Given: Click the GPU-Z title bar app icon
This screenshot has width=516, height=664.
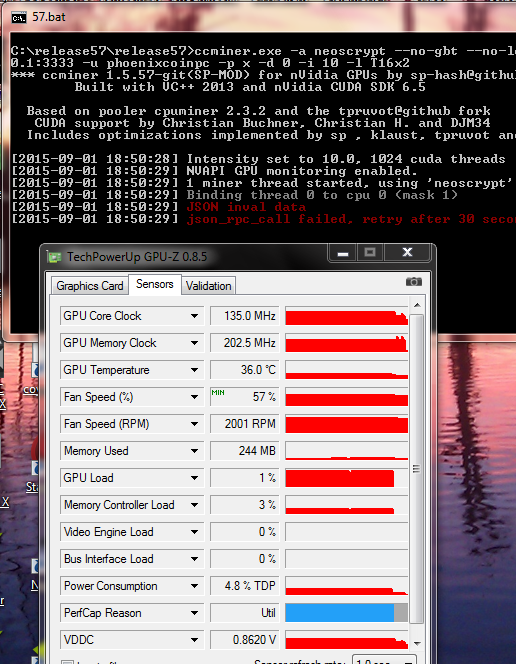Looking at the screenshot, I should click(55, 257).
